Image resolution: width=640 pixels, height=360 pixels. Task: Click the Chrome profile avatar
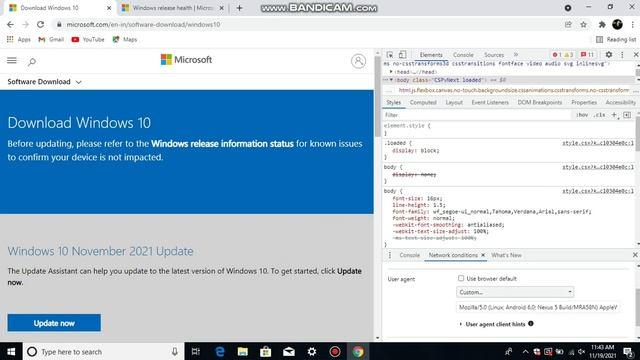[617, 24]
